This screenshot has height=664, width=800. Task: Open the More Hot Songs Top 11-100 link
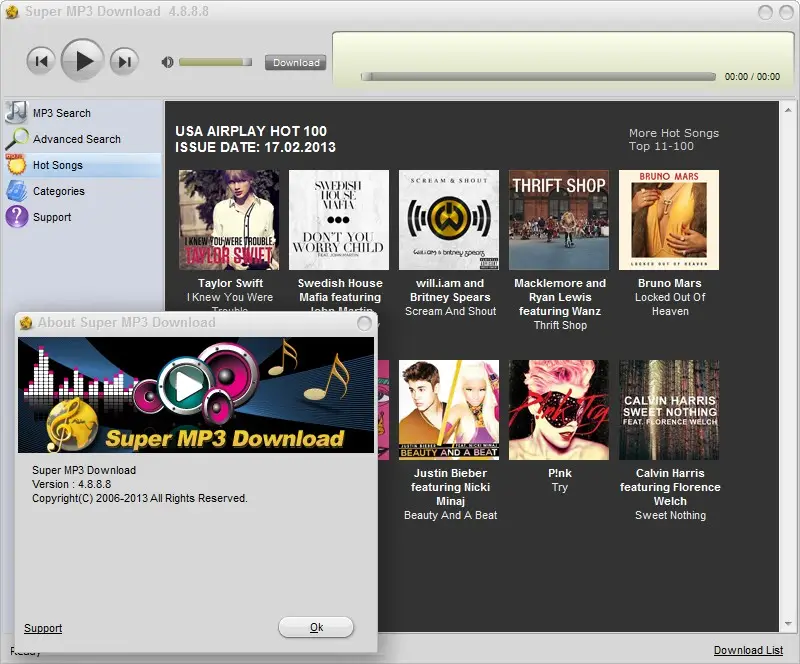point(673,139)
